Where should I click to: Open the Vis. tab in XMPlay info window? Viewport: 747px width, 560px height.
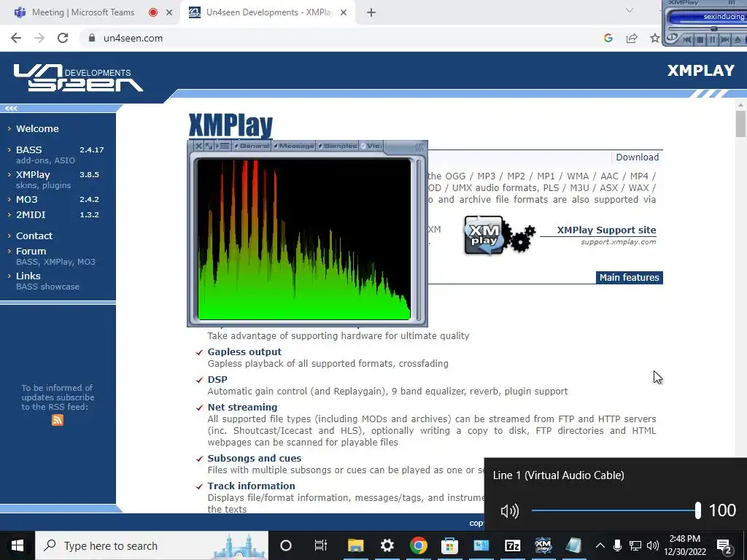tap(371, 146)
